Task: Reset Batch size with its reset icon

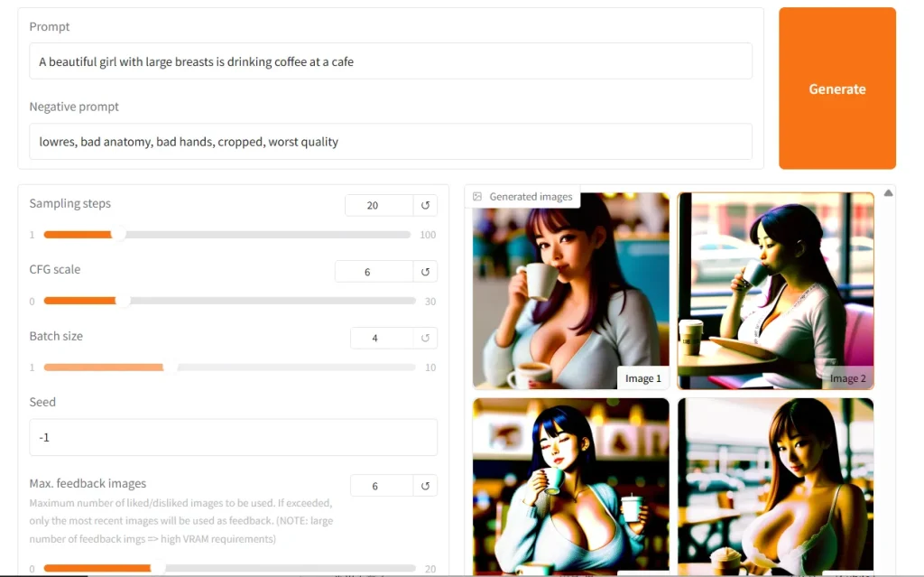Action: (425, 338)
